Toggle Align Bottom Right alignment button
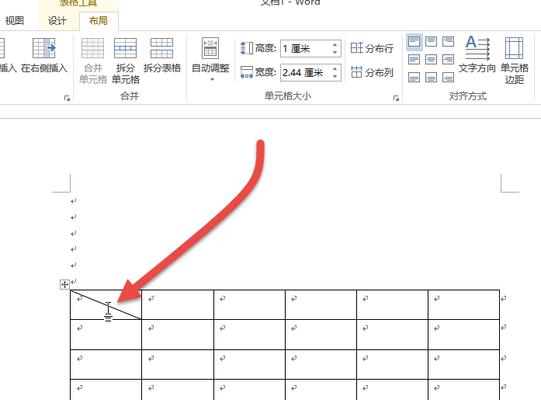This screenshot has height=400, width=541. (448, 77)
